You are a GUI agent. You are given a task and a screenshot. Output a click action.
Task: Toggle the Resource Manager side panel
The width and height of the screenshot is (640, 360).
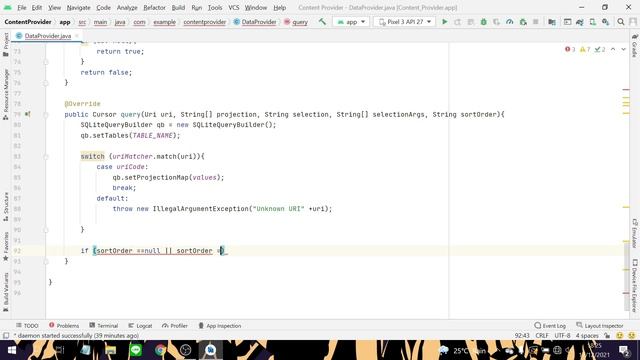click(6, 95)
